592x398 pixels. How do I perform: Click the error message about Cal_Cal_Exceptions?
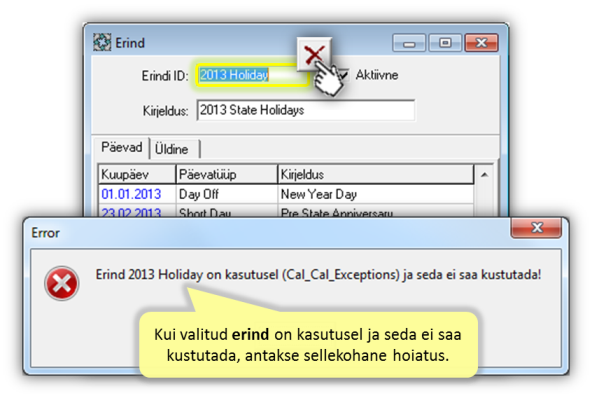click(x=318, y=275)
